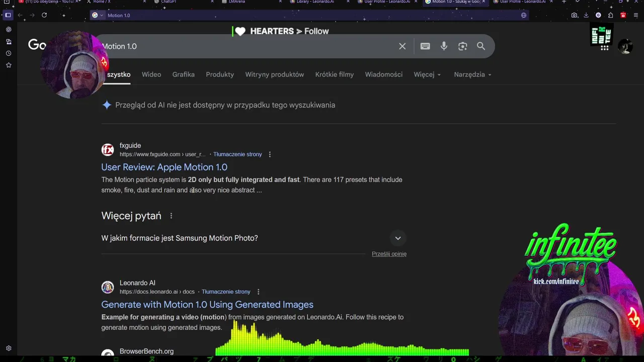Screen dimensions: 644x362
Task: Open the Więcej search filter dropdown
Action: [427, 74]
